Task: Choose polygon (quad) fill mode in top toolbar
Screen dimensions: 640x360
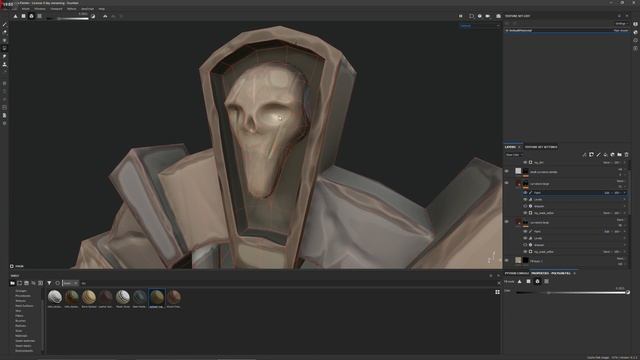Action: 23,16
